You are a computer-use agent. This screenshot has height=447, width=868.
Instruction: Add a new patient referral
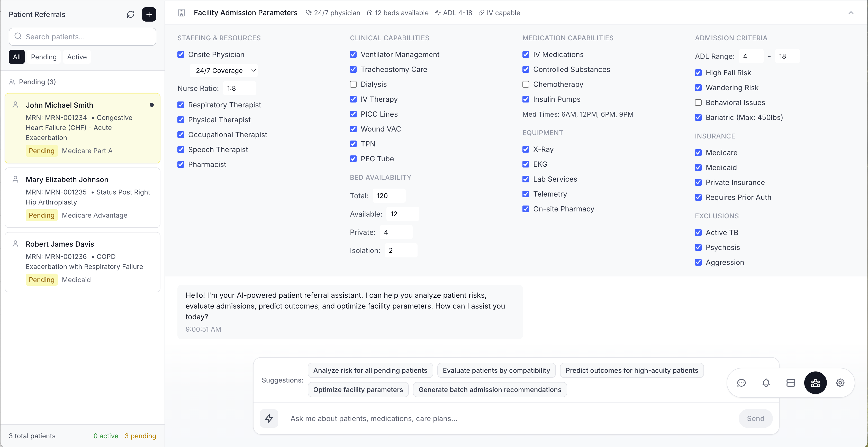[x=149, y=14]
